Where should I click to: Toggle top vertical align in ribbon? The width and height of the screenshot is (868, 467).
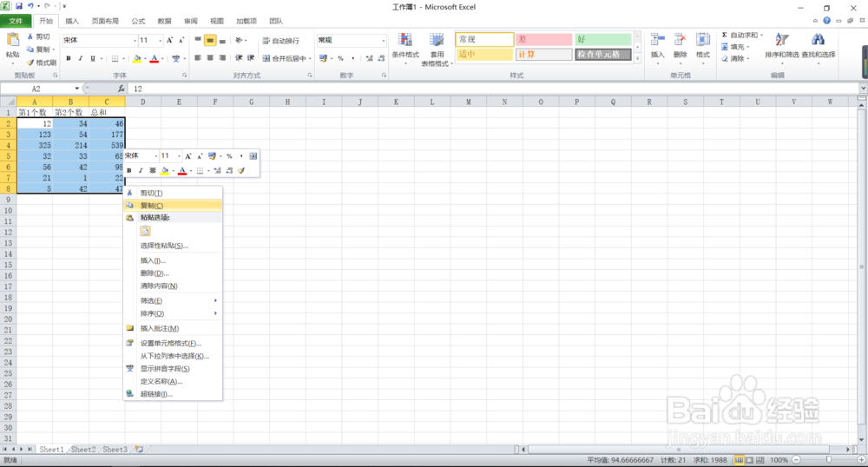[x=198, y=41]
